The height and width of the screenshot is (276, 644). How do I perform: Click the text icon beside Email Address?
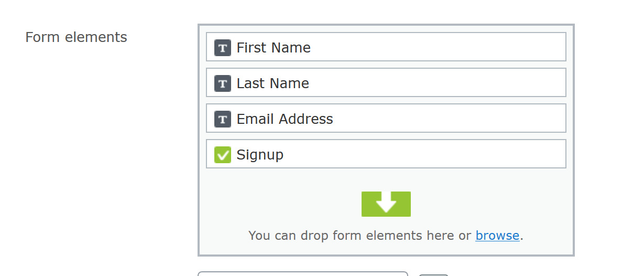point(223,119)
